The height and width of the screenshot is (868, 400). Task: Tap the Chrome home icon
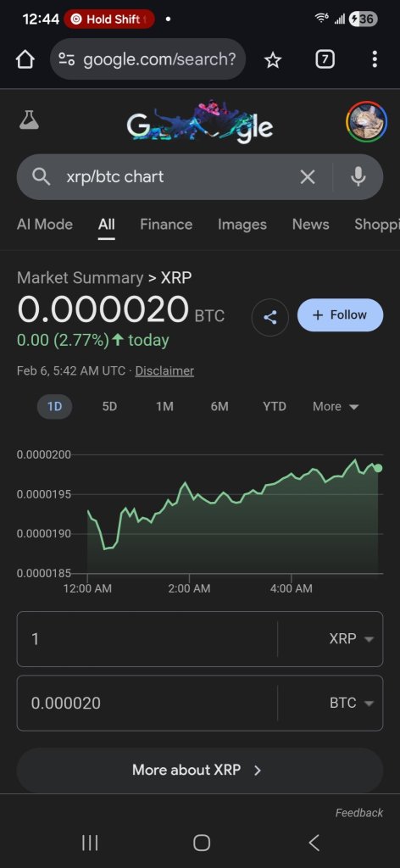click(25, 60)
